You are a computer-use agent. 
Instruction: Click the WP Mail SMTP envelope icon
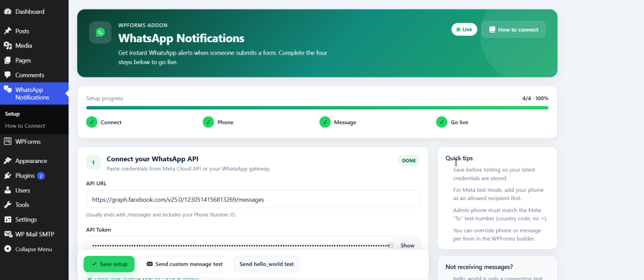tap(8, 234)
